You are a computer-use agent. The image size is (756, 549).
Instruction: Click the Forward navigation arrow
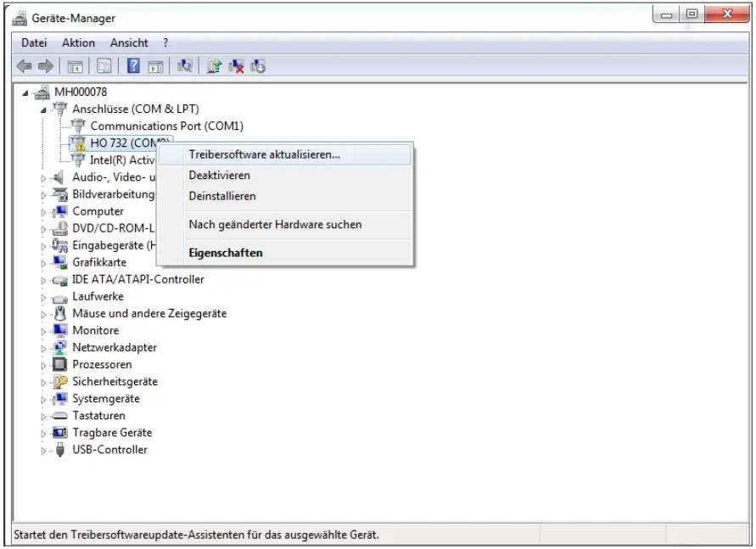pos(44,66)
